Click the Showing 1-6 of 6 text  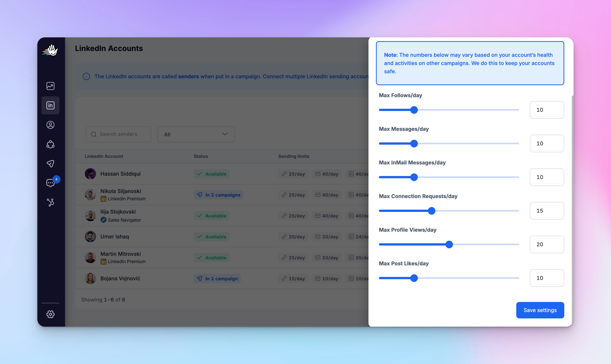tap(103, 300)
